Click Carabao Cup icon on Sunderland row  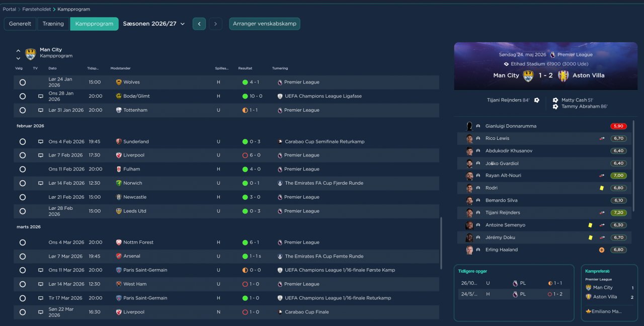tap(280, 142)
